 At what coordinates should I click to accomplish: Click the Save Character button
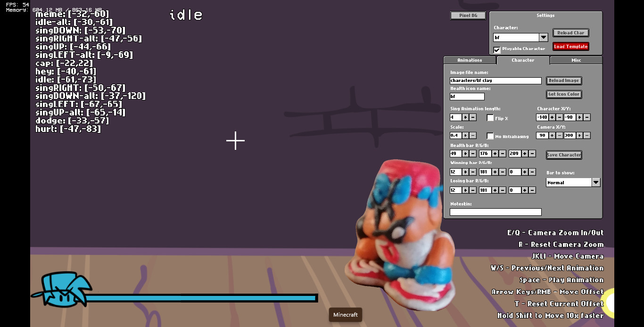click(564, 155)
